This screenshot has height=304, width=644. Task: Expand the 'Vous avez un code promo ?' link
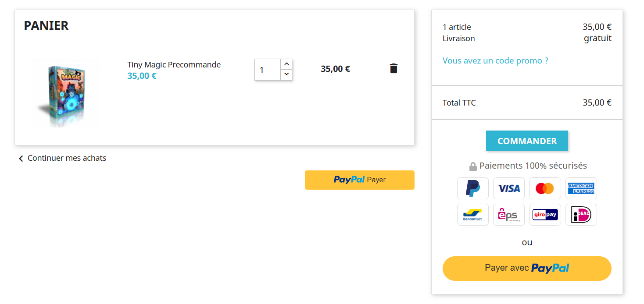tap(495, 60)
